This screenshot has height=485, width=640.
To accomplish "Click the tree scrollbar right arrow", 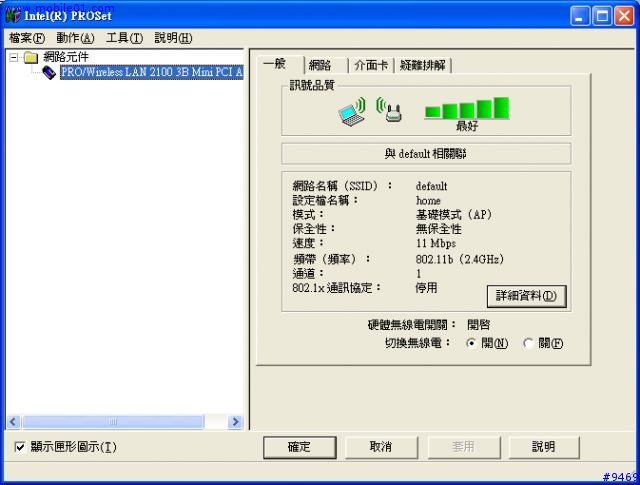I will click(x=235, y=421).
